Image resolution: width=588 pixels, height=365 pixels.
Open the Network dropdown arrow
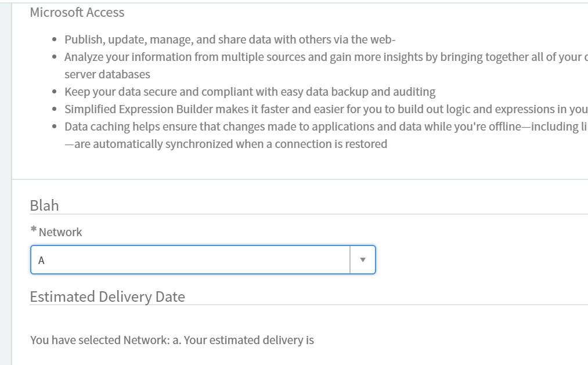[363, 260]
